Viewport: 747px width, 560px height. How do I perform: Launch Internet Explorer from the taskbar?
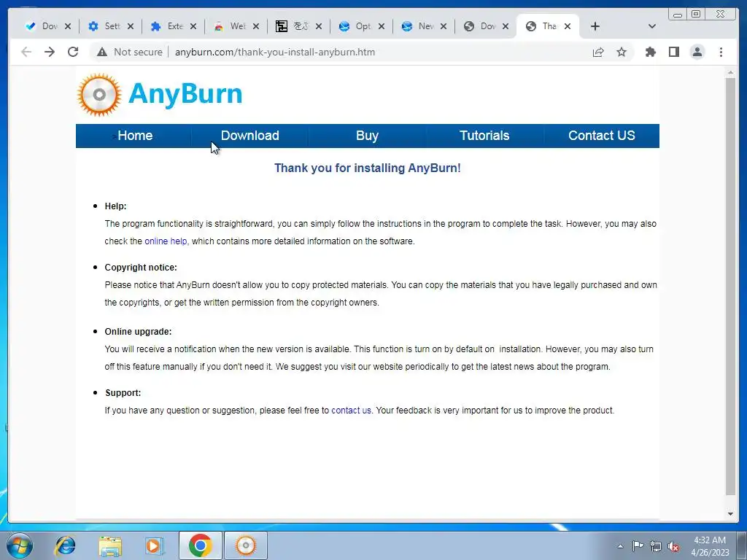point(65,545)
